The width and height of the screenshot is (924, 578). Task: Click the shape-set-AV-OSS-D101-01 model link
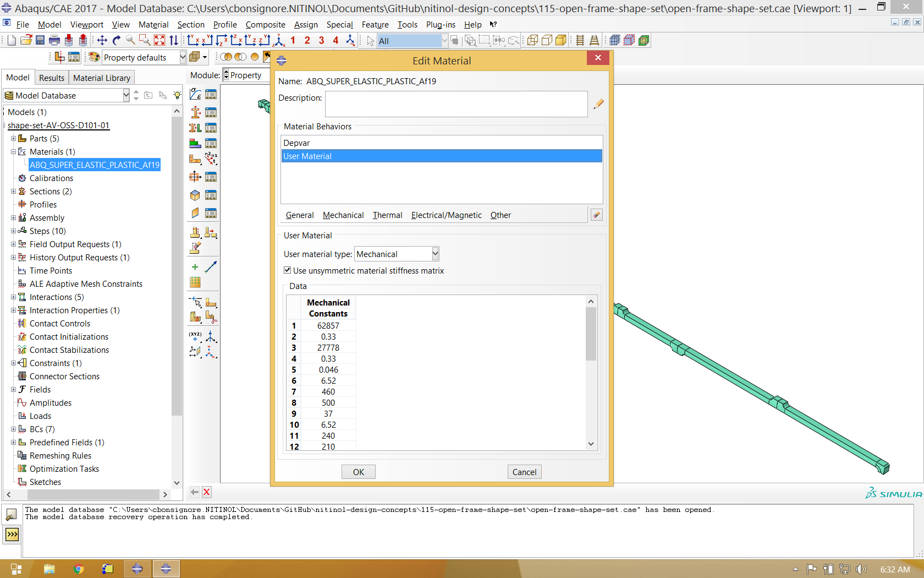(x=58, y=125)
